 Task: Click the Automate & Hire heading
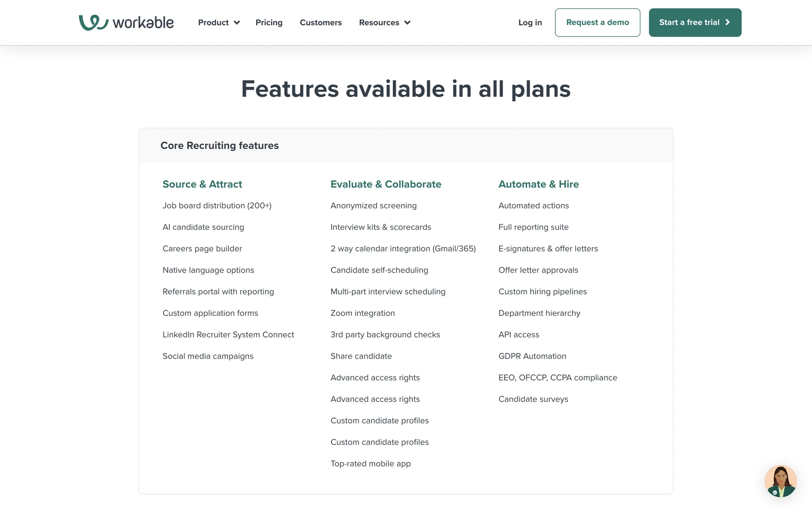(538, 184)
